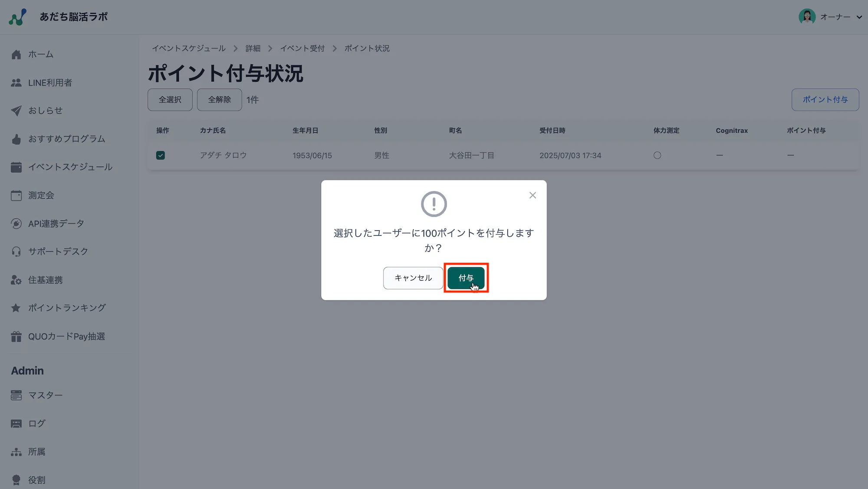Uncheck アダチ タロウ row checkbox
The image size is (868, 489).
pos(161,155)
